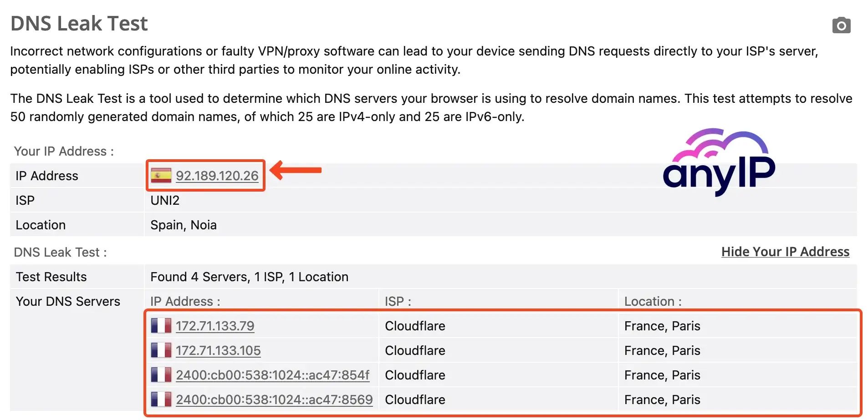Click the Spain flag next to your IP
Screen dimensions: 868x420
(x=161, y=176)
